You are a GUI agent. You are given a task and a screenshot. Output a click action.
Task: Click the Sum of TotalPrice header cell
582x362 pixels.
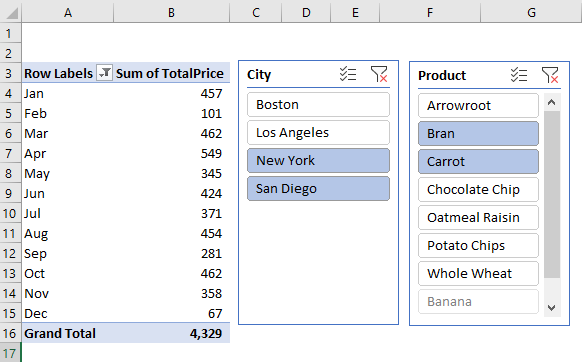click(x=171, y=73)
